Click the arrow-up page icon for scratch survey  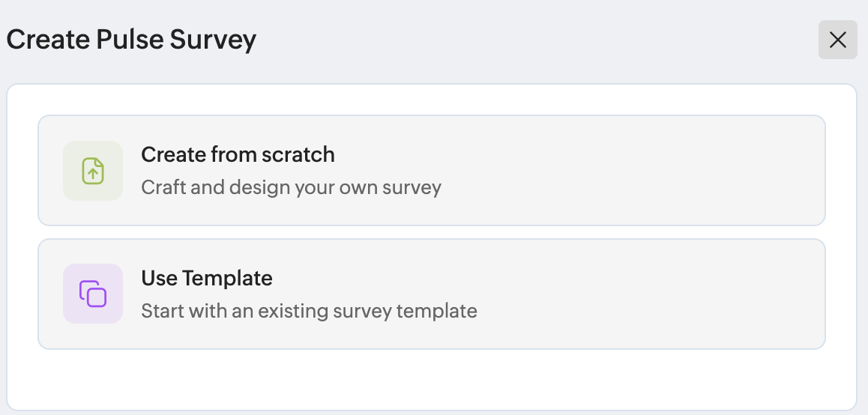coord(93,171)
